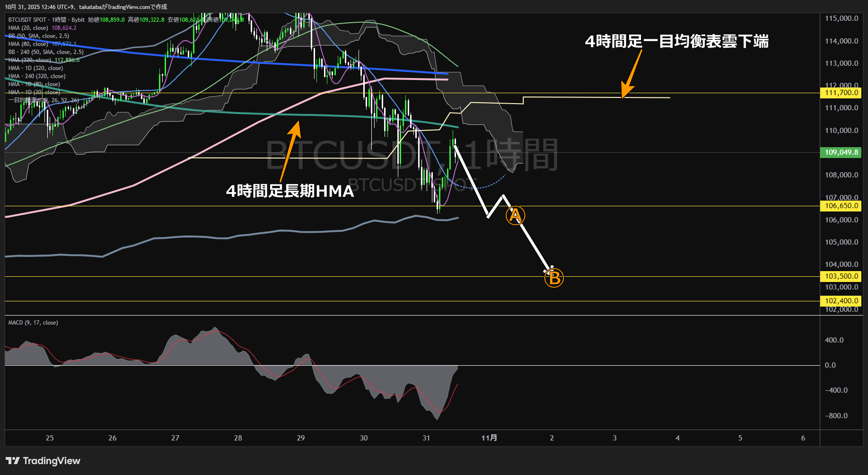Select the circled Ⓐ marker annotation

pyautogui.click(x=515, y=215)
